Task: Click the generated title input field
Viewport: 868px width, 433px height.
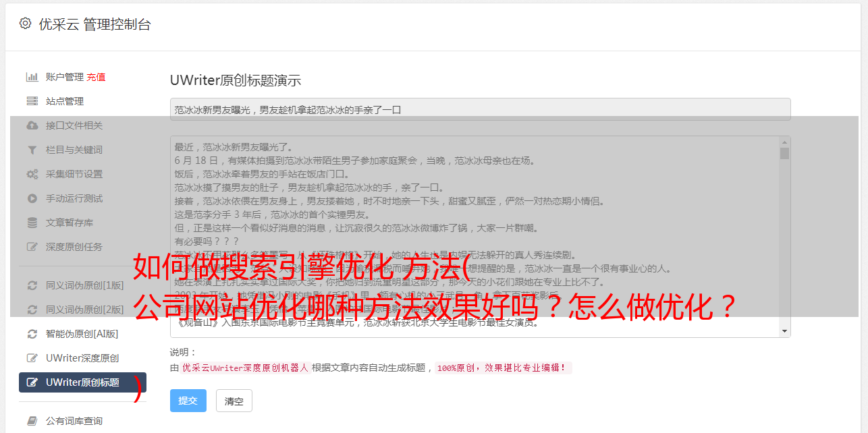Action: click(480, 109)
